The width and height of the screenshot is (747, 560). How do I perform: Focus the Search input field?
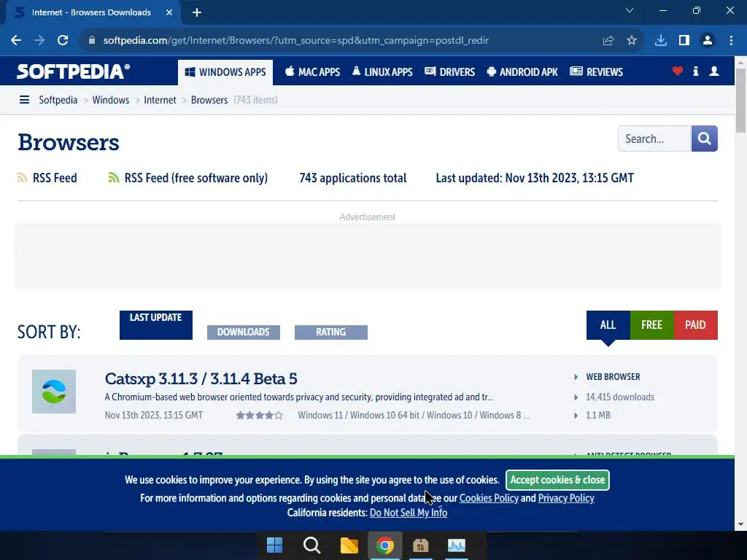(x=654, y=139)
